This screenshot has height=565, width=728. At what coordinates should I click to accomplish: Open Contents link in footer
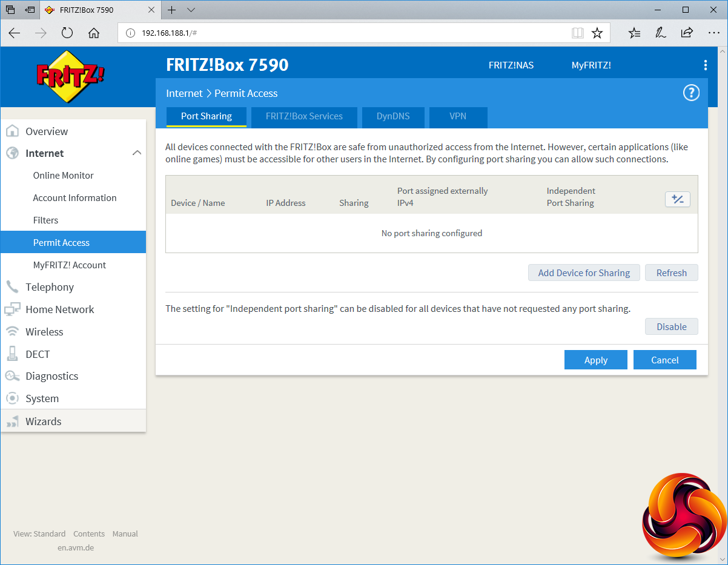point(89,534)
